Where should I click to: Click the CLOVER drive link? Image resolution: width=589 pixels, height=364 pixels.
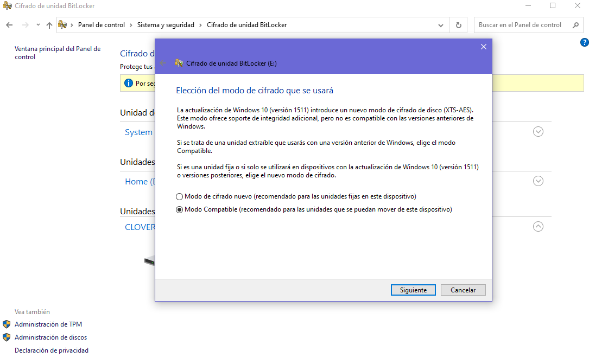tap(140, 227)
